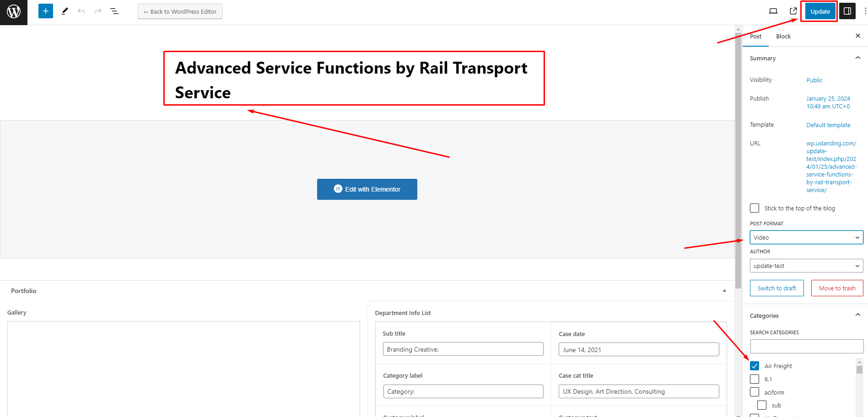Enable Stick to the top of the blog
868x417 pixels.
[x=755, y=208]
